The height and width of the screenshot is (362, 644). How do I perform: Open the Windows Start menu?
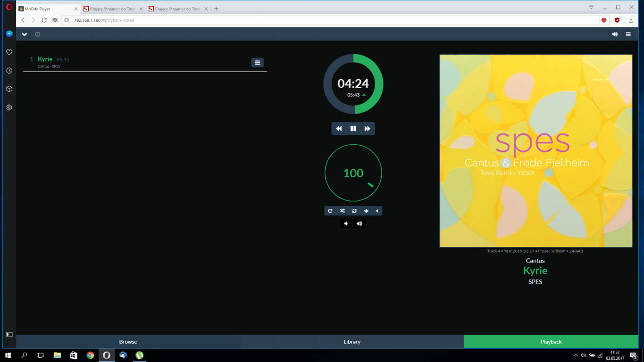click(8, 355)
